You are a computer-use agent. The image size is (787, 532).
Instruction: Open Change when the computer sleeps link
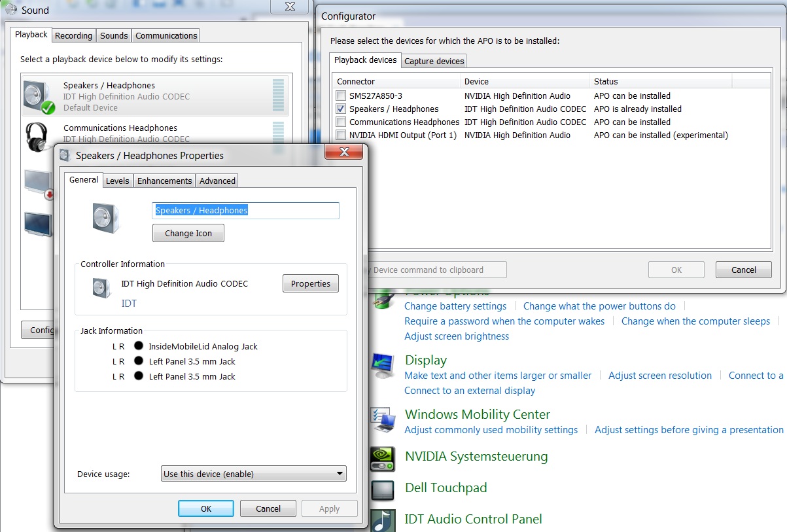click(695, 321)
